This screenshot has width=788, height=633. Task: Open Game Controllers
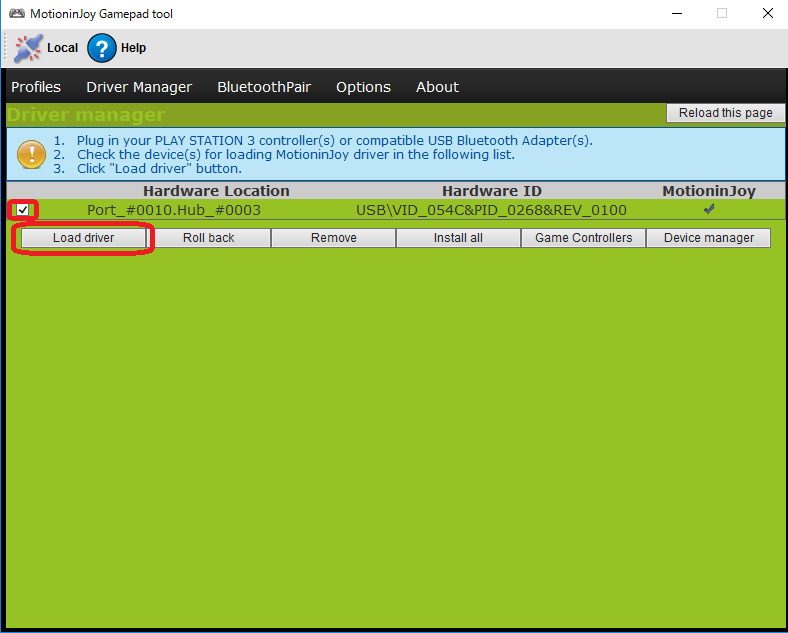coord(583,238)
